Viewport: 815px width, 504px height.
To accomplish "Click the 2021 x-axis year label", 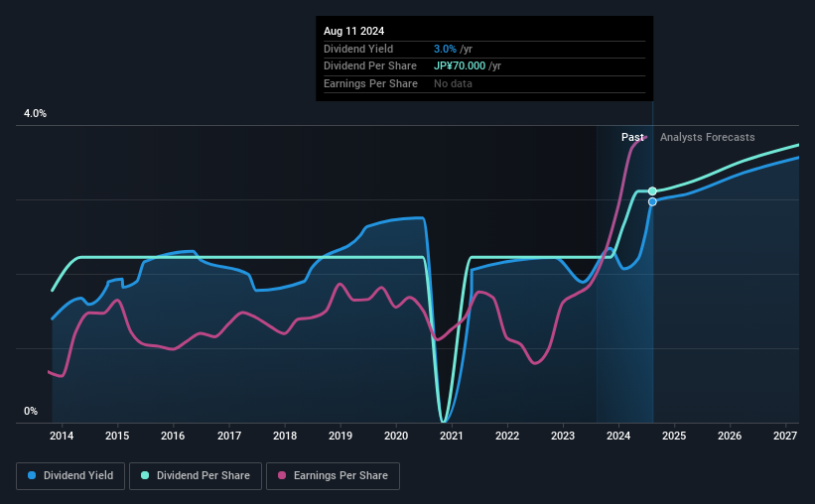I will click(x=452, y=436).
